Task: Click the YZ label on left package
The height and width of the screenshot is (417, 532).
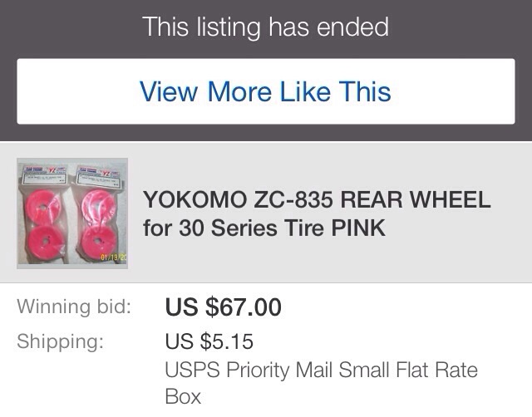Action: point(52,169)
